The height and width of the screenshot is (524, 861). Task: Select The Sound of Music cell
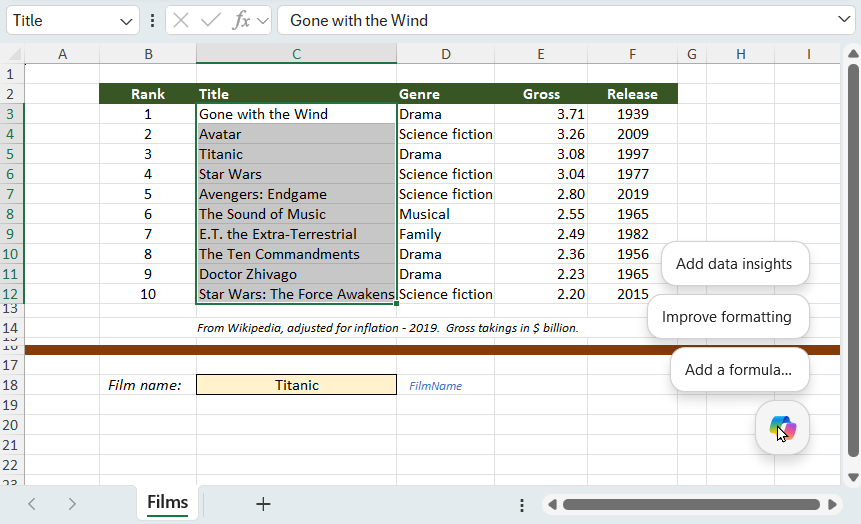point(297,214)
